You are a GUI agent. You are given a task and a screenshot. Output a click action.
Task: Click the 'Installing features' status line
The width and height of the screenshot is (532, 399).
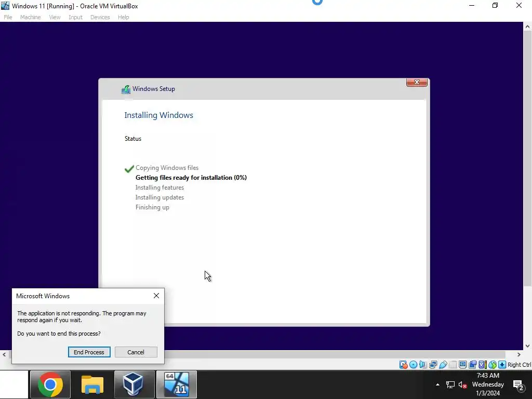[x=159, y=187]
